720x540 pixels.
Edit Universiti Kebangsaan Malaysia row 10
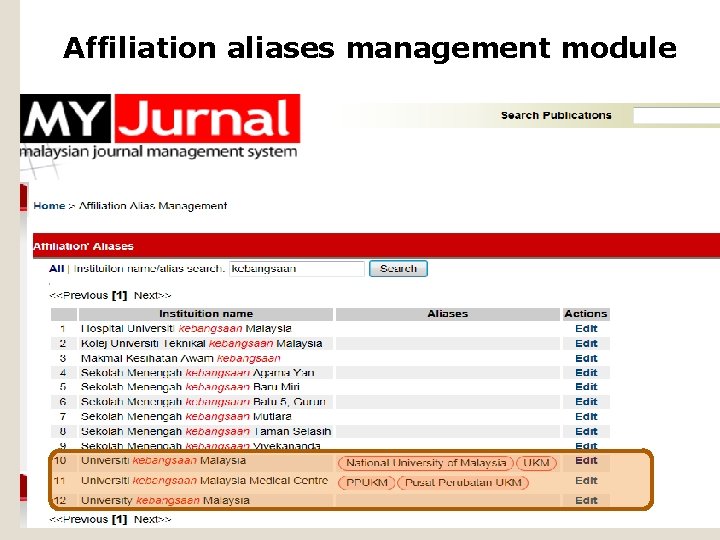(586, 461)
